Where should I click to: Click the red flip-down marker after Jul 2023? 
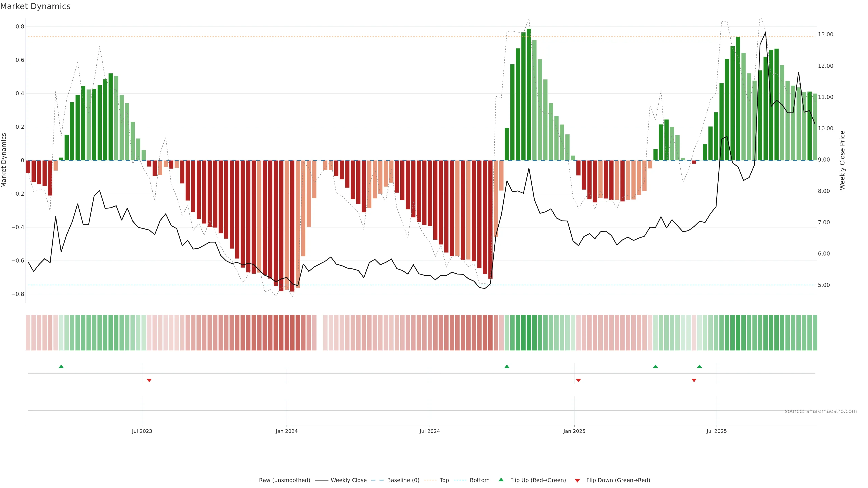(x=149, y=380)
